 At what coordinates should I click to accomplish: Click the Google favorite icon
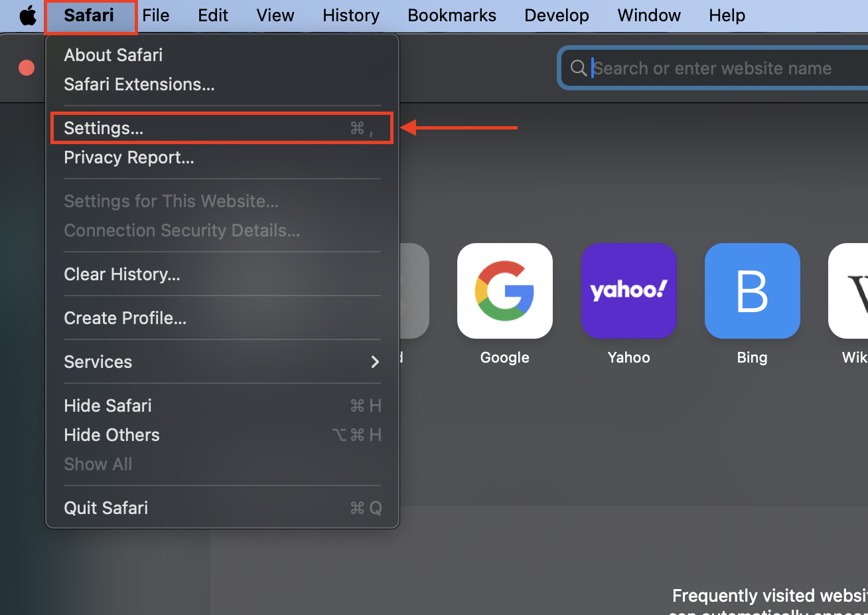(504, 291)
